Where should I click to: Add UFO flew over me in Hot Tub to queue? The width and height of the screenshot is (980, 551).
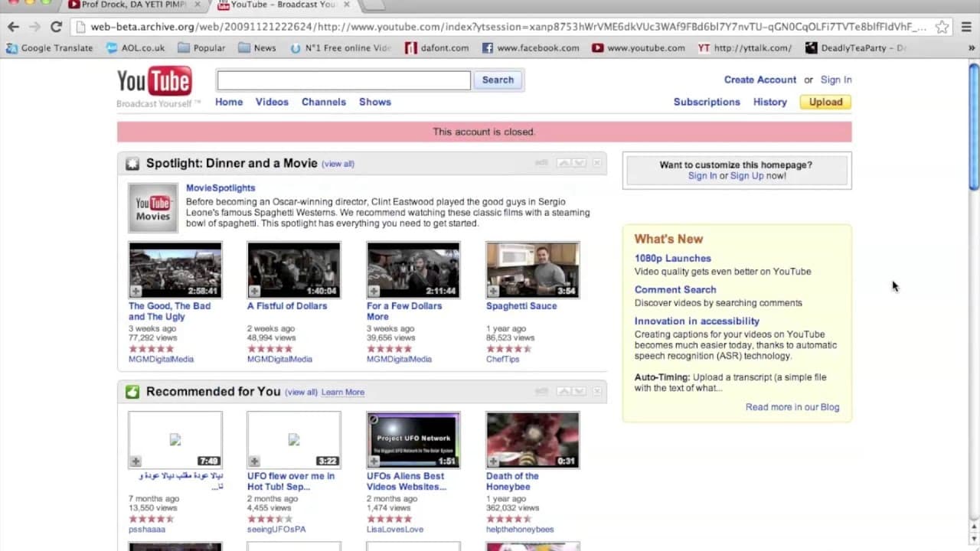pos(254,461)
